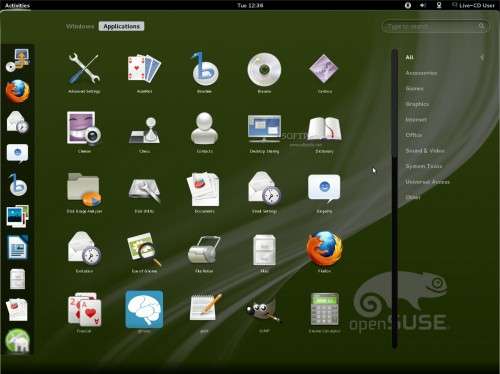Open Empathy chat icon in dash
The image size is (500, 374).
18,153
